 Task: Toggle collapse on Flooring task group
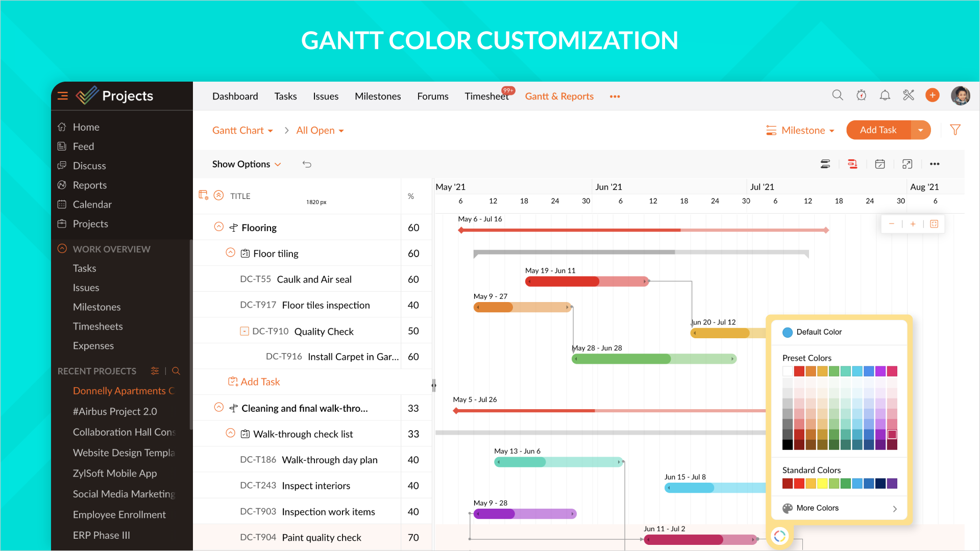click(218, 228)
